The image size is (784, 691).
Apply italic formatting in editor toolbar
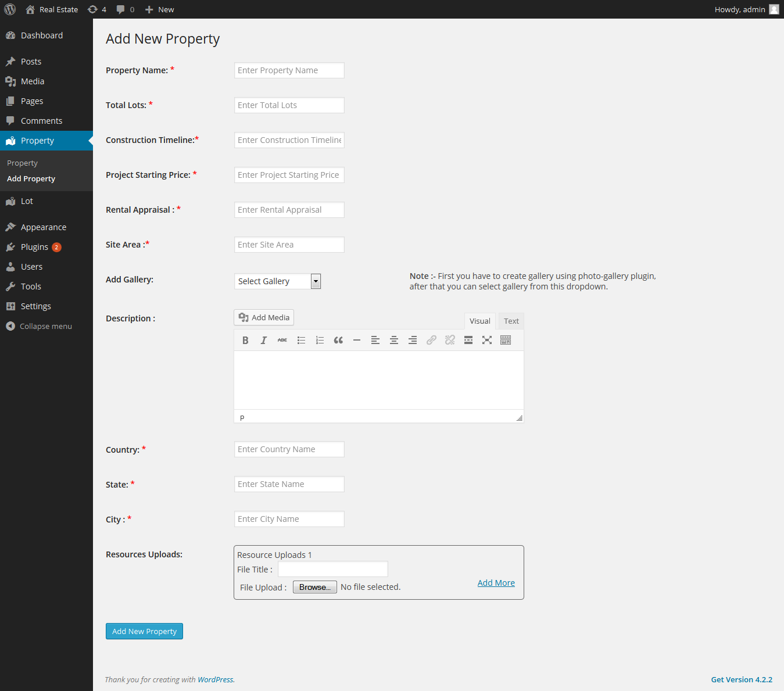(264, 341)
